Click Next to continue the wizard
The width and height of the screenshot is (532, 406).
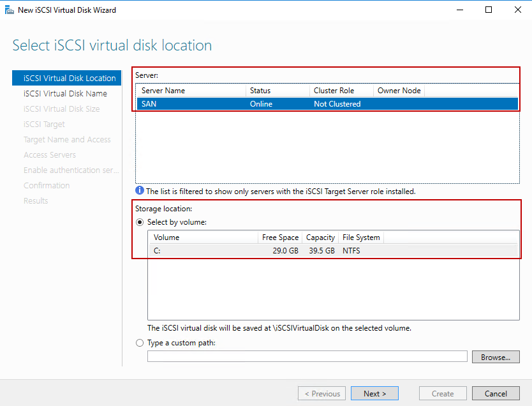pos(374,393)
